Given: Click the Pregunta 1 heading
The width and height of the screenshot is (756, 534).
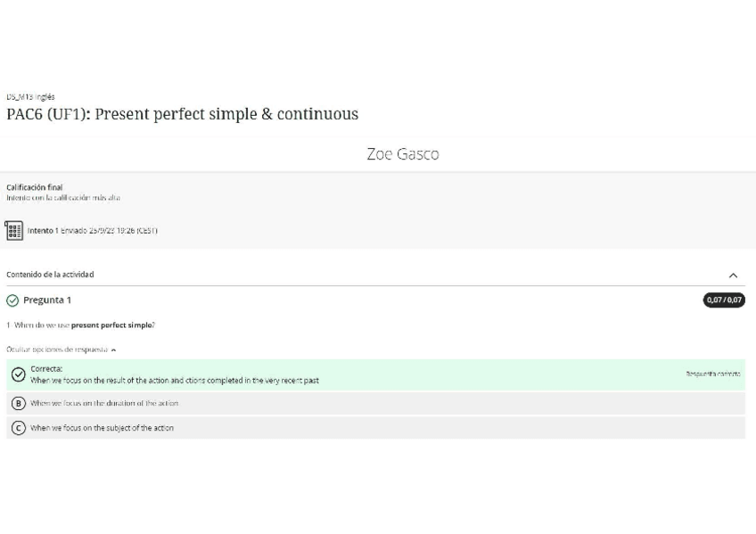Looking at the screenshot, I should pyautogui.click(x=47, y=300).
